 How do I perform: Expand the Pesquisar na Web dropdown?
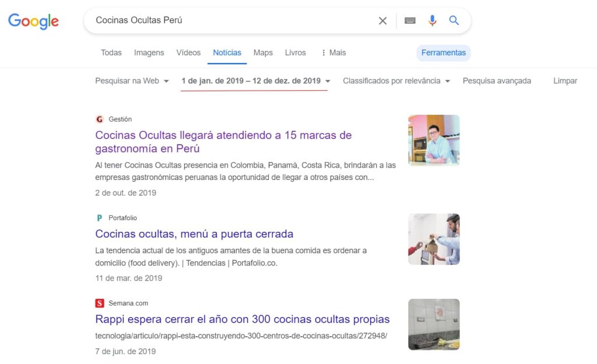(132, 80)
